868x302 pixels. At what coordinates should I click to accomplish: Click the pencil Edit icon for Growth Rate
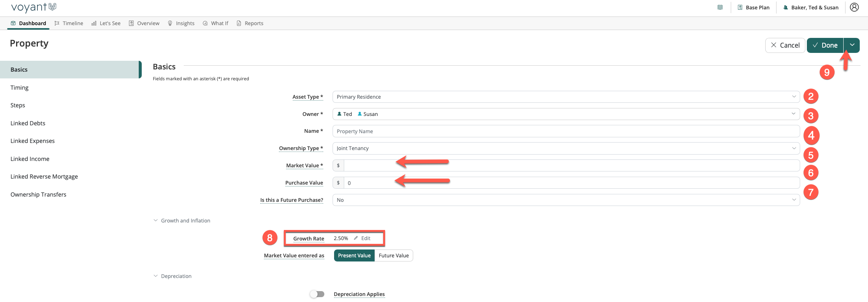pos(356,238)
